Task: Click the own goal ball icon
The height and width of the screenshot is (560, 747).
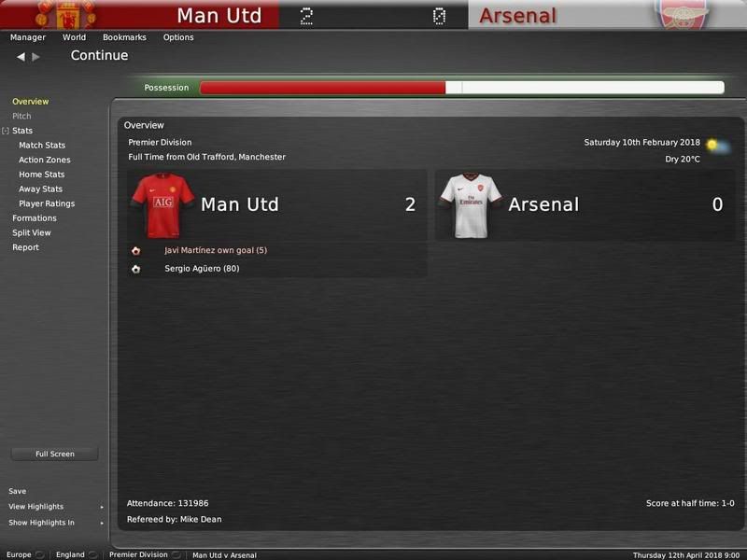Action: [x=135, y=250]
